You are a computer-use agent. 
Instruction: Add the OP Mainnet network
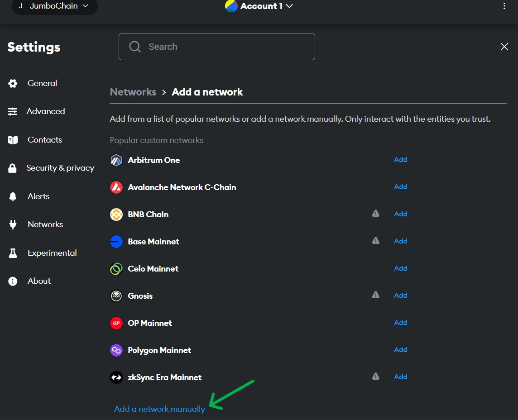400,323
